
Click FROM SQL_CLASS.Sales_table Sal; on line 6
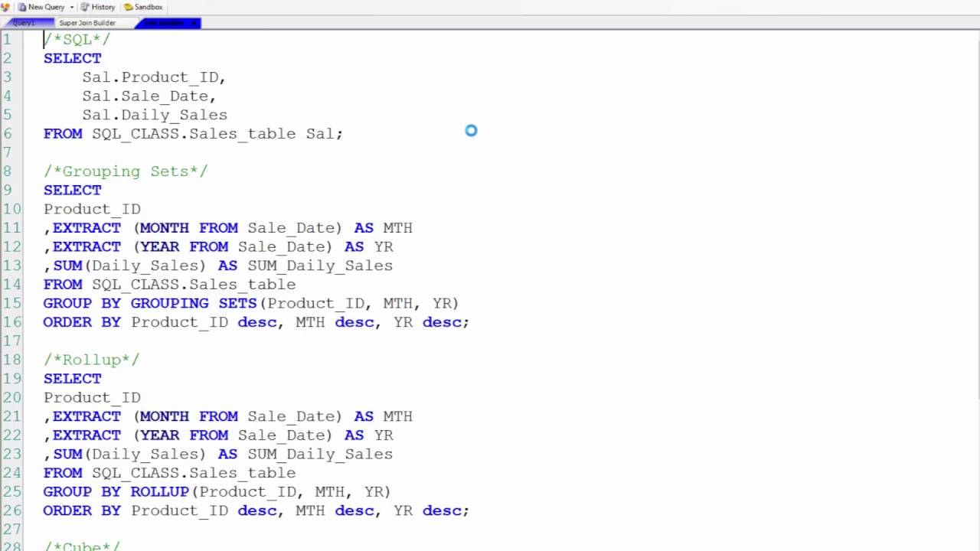(x=193, y=134)
